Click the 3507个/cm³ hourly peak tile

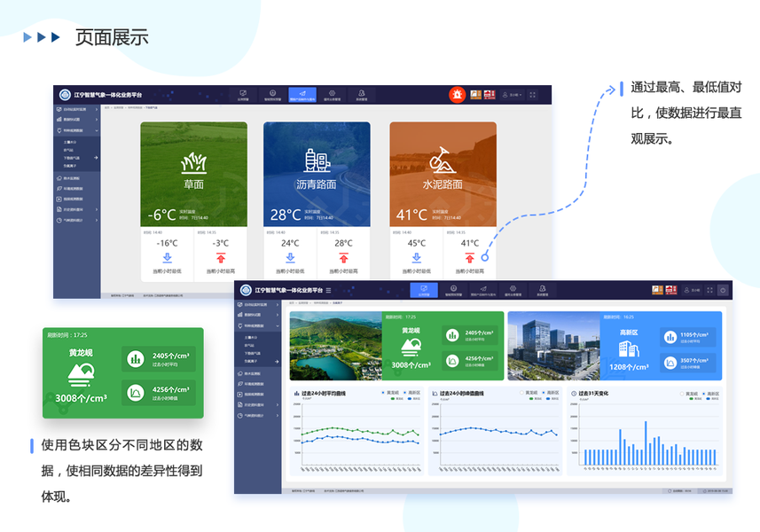coord(688,363)
